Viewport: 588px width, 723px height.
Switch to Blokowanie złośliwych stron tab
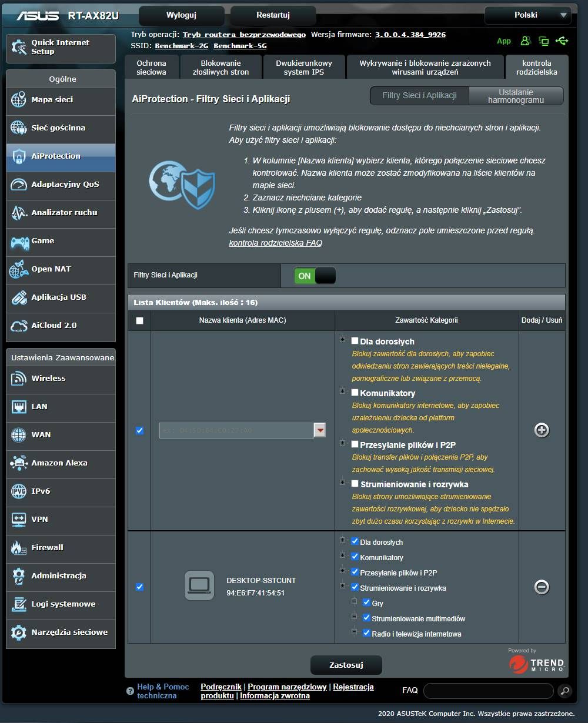[220, 68]
